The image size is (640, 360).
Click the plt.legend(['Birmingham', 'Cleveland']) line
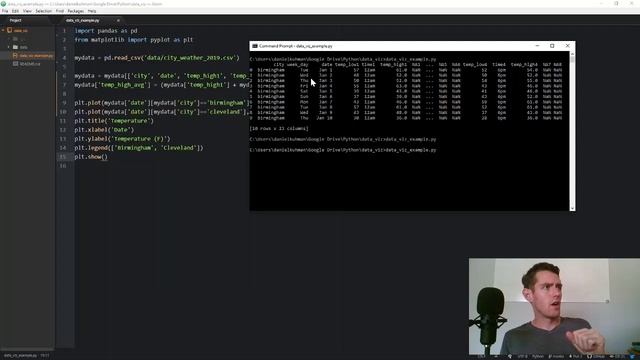(139, 148)
